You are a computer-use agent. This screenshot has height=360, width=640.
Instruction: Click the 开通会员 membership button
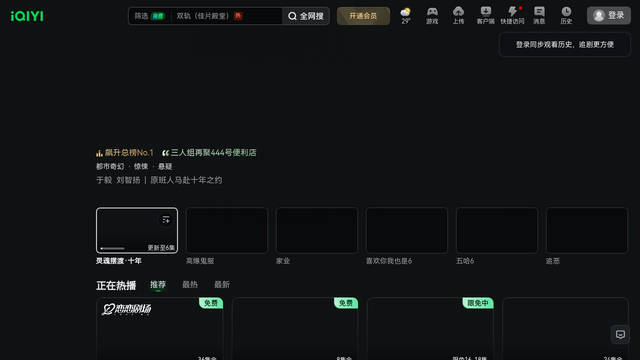click(x=363, y=16)
